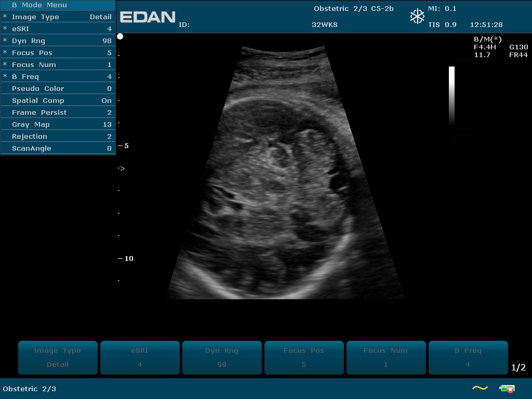Viewport: 532px width, 399px height.
Task: Click the white probe orientation dot
Action: coord(120,36)
